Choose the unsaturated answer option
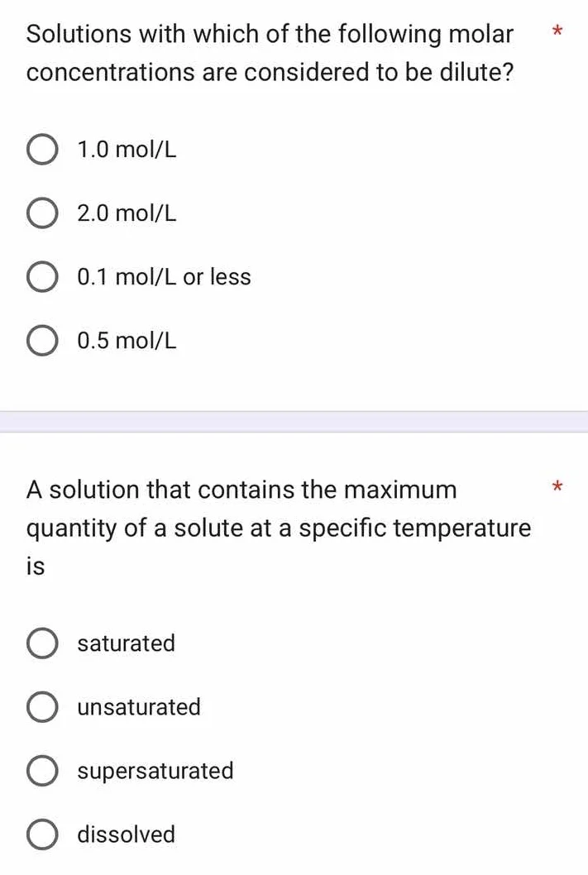The width and height of the screenshot is (588, 875). (42, 707)
